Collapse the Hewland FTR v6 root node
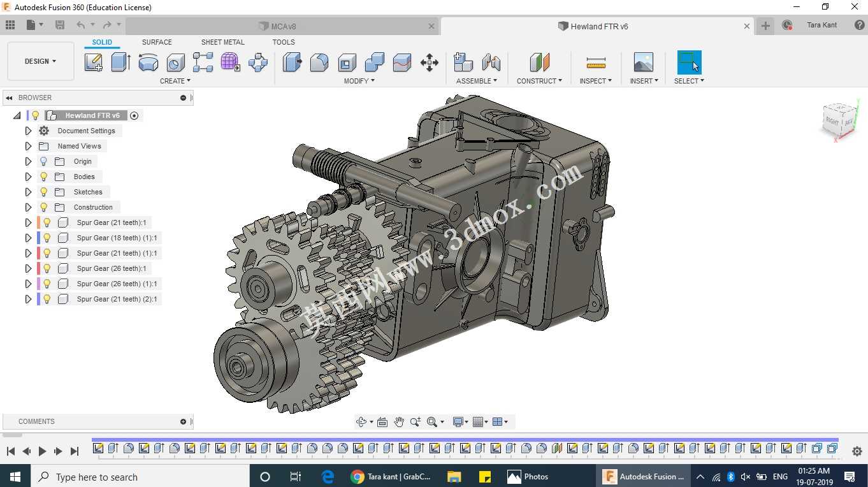The image size is (868, 487). pos(17,115)
